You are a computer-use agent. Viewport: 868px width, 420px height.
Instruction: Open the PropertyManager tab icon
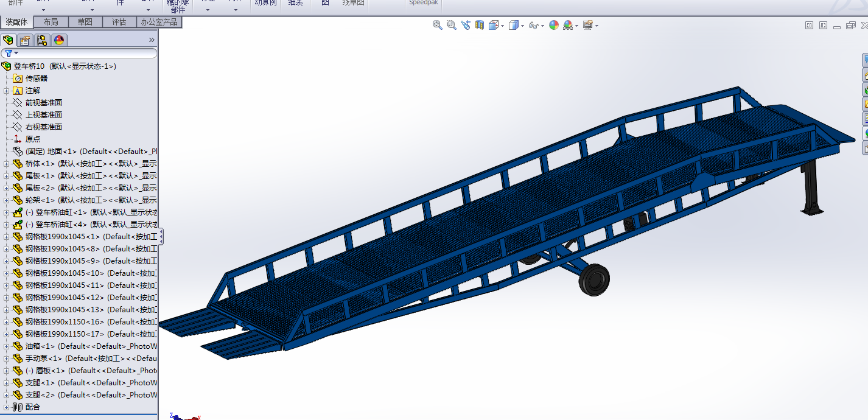25,40
